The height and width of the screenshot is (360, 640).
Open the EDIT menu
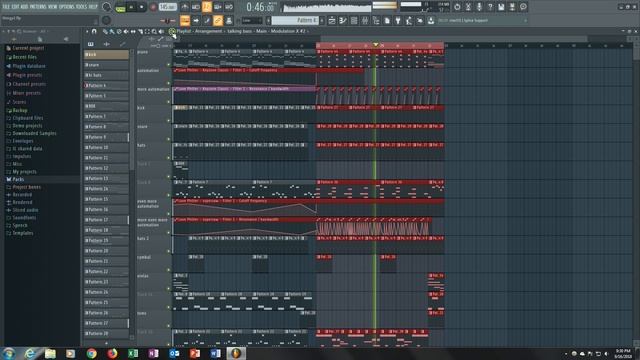coord(16,7)
